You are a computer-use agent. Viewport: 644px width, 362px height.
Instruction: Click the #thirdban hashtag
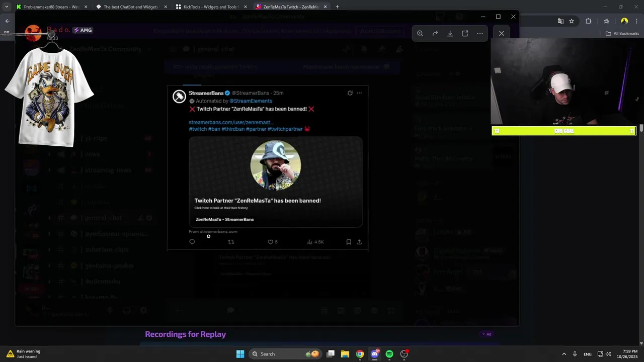(233, 129)
